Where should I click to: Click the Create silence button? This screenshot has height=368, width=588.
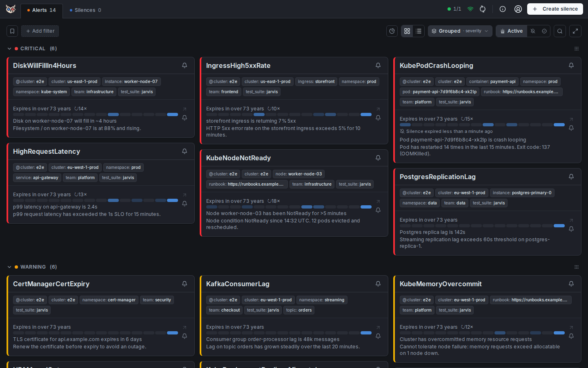pos(555,9)
